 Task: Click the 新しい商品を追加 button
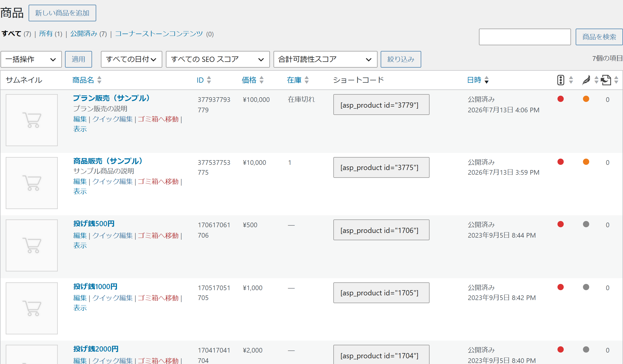click(x=62, y=13)
